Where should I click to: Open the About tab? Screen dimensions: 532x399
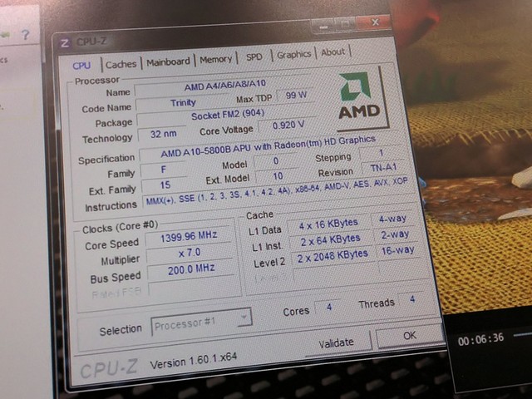point(332,52)
